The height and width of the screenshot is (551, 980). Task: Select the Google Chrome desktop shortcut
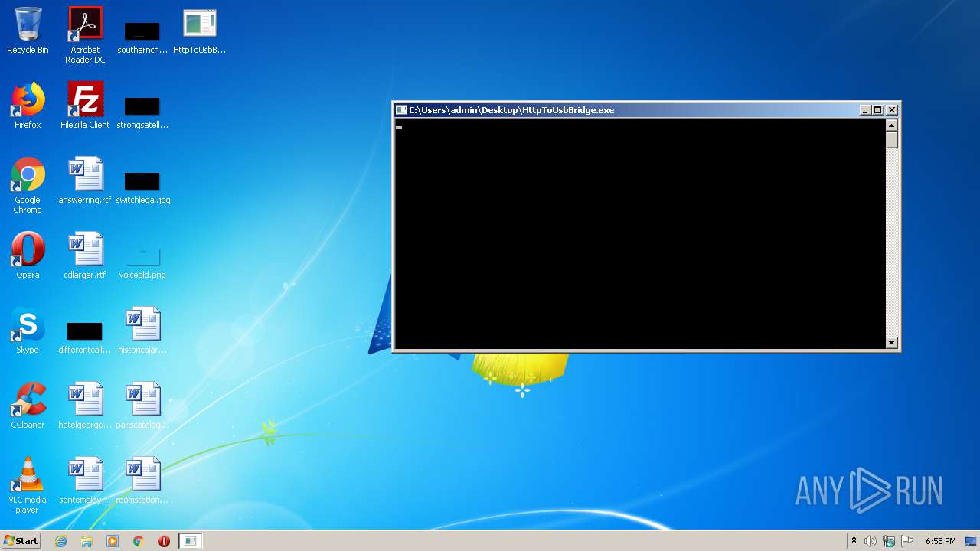28,185
